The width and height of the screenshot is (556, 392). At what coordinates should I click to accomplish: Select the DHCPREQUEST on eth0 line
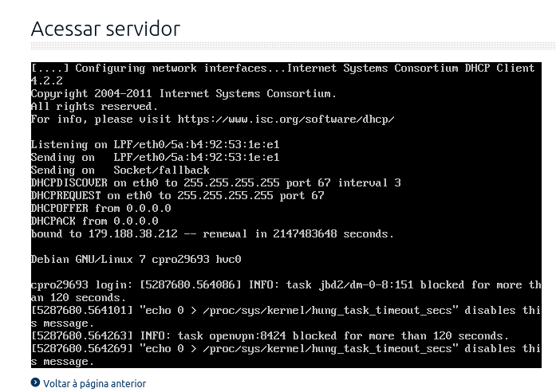[177, 195]
